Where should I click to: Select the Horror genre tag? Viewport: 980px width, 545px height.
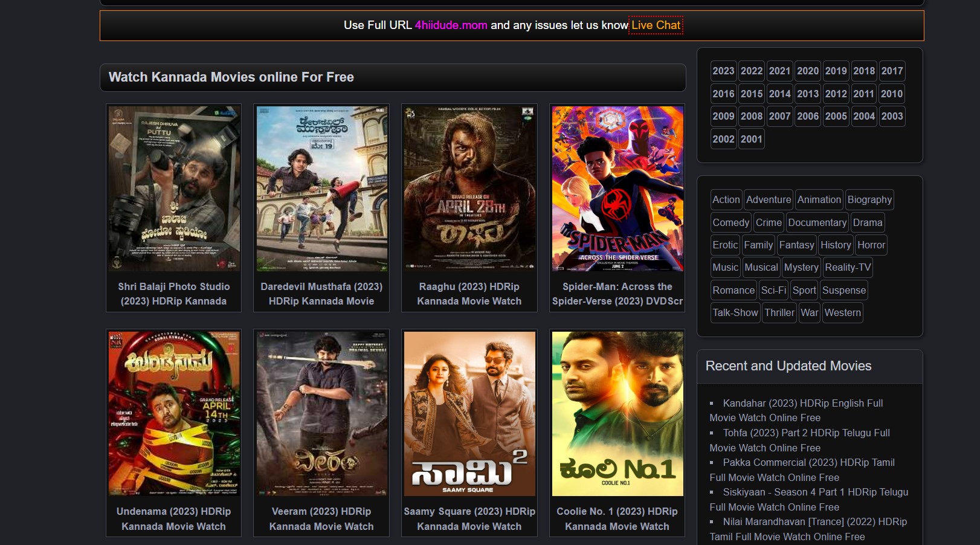pyautogui.click(x=871, y=245)
